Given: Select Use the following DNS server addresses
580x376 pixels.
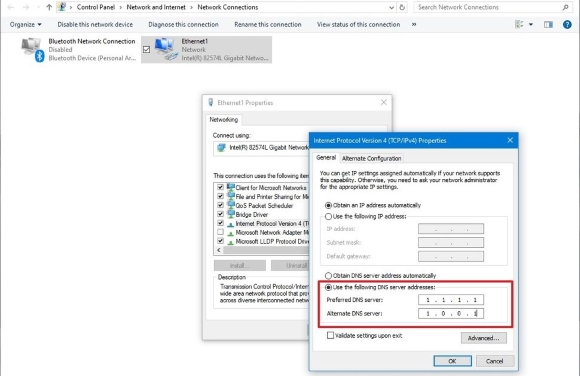Looking at the screenshot, I should [x=328, y=287].
